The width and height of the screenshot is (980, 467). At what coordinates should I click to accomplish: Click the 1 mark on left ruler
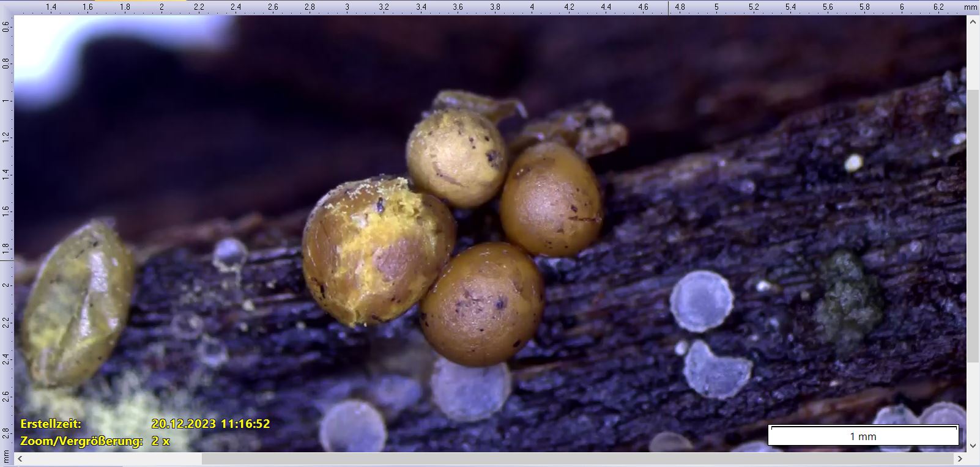pyautogui.click(x=6, y=100)
